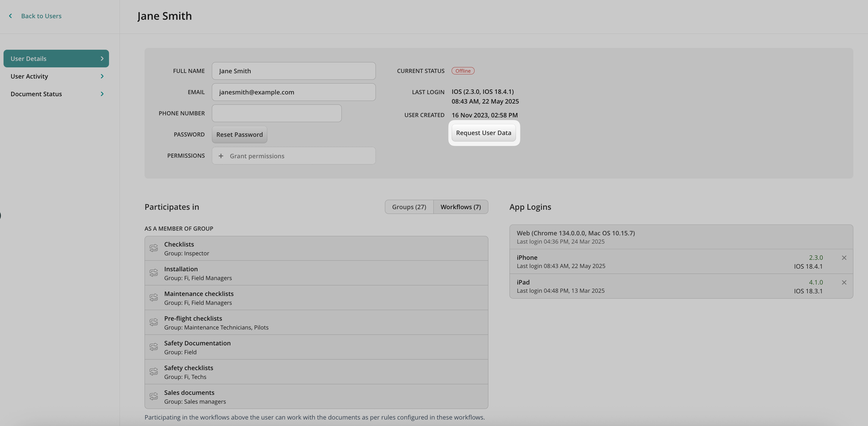Remove the iPhone app login
Image resolution: width=868 pixels, height=426 pixels.
click(x=844, y=258)
